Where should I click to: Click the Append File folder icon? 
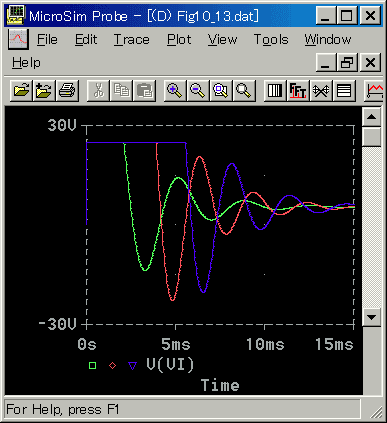pyautogui.click(x=44, y=90)
